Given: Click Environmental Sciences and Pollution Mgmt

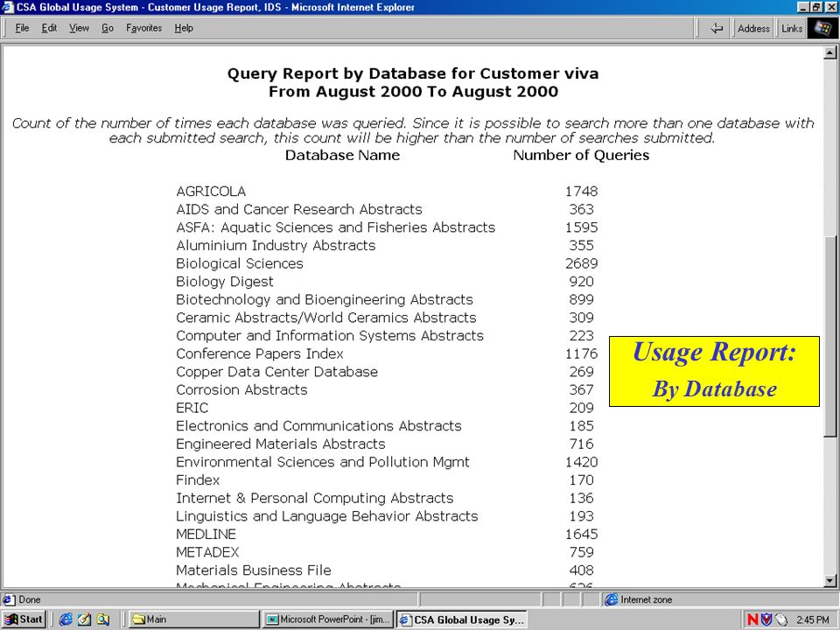Looking at the screenshot, I should [x=323, y=462].
